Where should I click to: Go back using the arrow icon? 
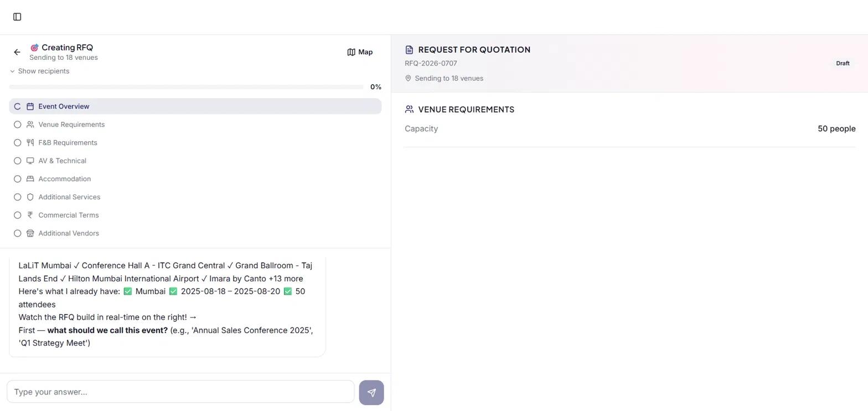pyautogui.click(x=17, y=52)
